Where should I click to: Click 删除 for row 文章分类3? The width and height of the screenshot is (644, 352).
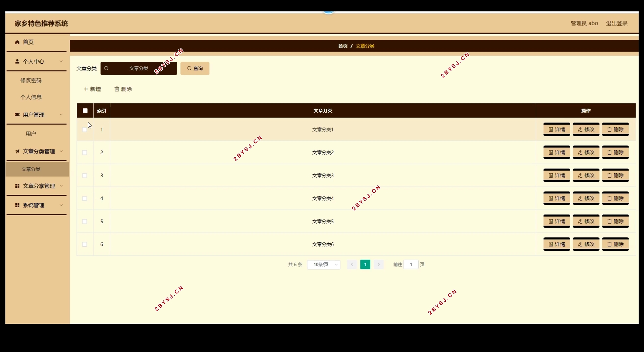coord(615,175)
